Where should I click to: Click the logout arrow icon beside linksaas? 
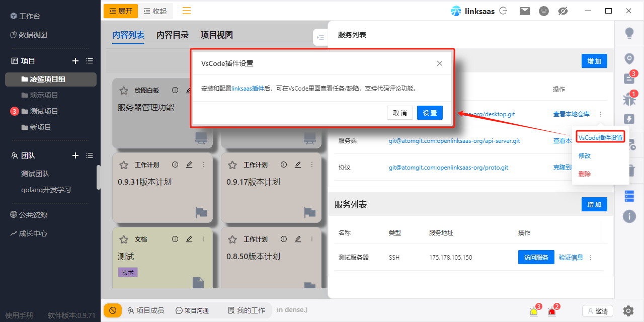(x=503, y=11)
